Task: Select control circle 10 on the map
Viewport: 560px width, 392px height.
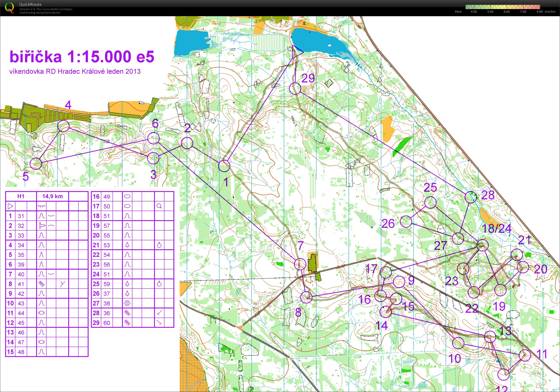Action: tap(458, 343)
